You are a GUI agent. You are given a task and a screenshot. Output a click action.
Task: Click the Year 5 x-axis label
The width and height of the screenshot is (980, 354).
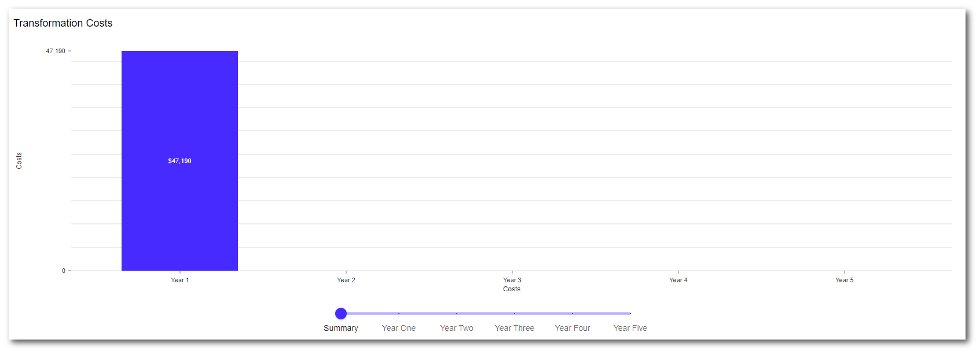tap(845, 280)
